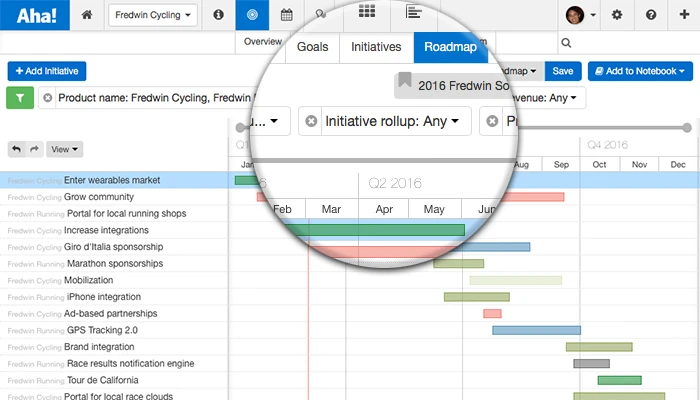700x400 pixels.
Task: Switch to the Goals tab
Action: pyautogui.click(x=312, y=47)
